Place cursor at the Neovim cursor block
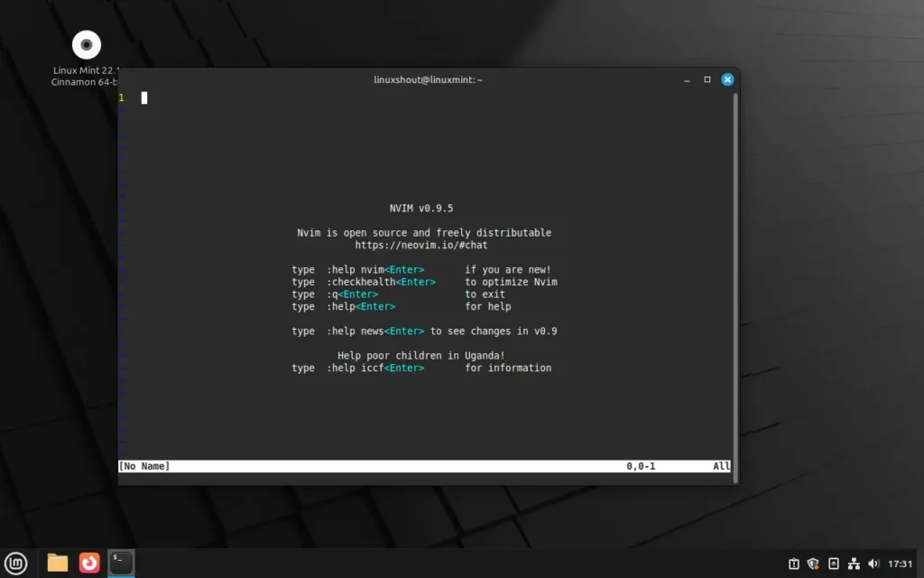Image resolution: width=924 pixels, height=578 pixels. (x=144, y=98)
